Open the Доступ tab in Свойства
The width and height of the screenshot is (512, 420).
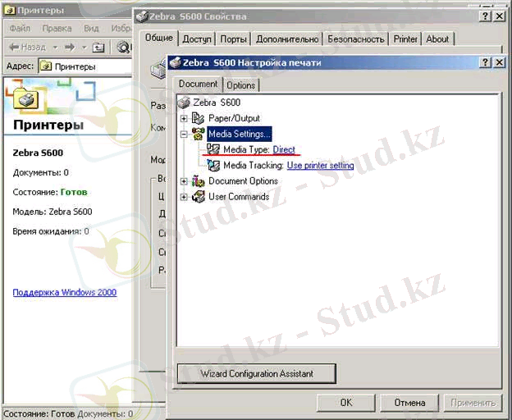click(197, 39)
